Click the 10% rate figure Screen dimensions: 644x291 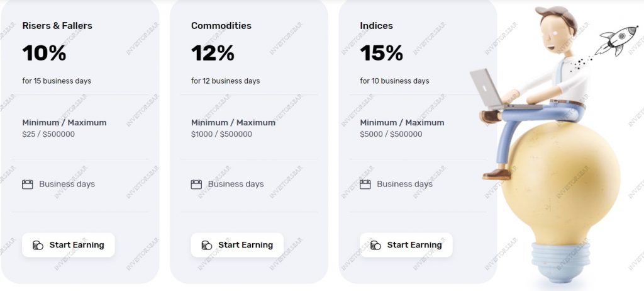(x=45, y=53)
